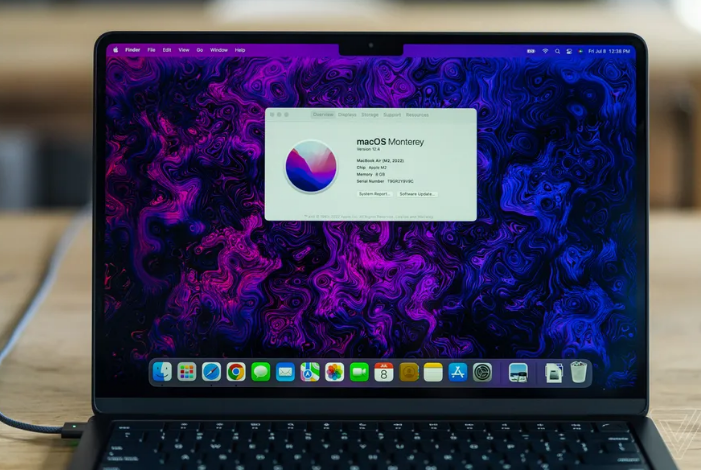701x470 pixels.
Task: Open the Go menu
Action: point(200,50)
